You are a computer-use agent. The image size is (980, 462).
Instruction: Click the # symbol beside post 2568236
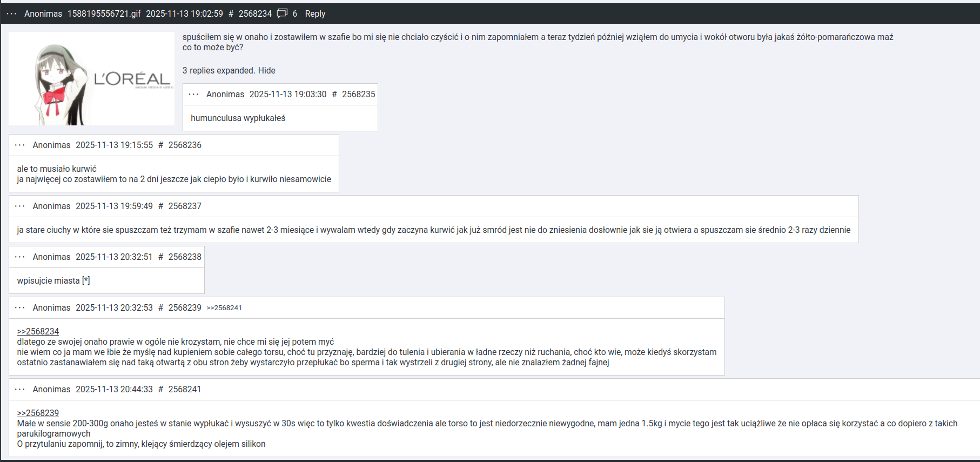pyautogui.click(x=160, y=145)
